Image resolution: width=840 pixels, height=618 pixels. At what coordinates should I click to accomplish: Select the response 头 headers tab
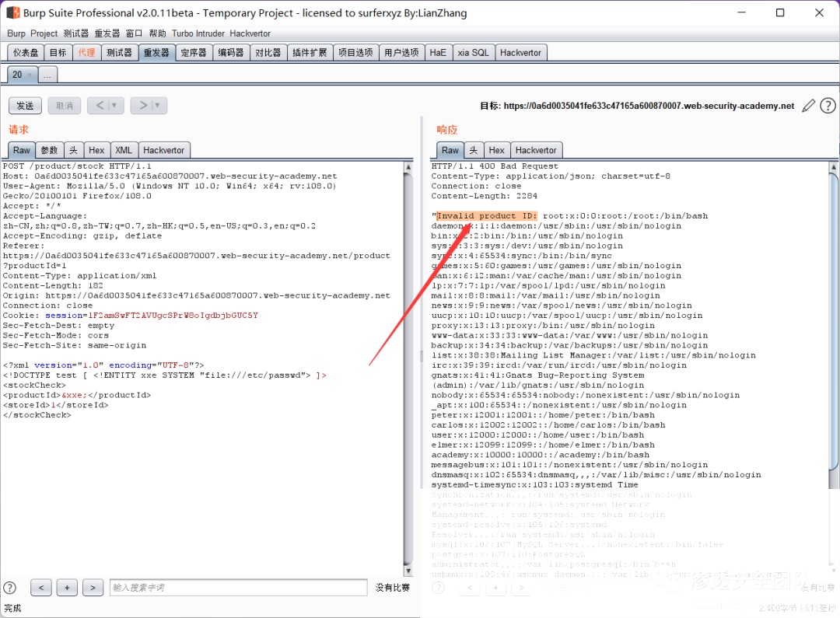pos(474,150)
